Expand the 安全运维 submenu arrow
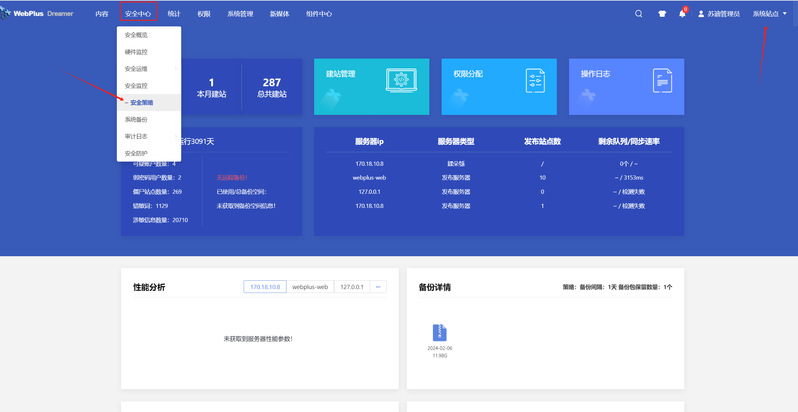 tap(176, 69)
